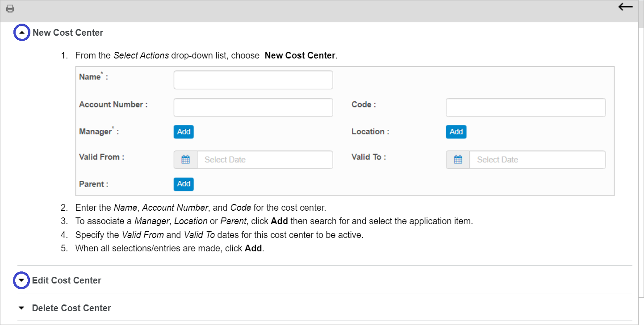Image resolution: width=644 pixels, height=325 pixels.
Task: Click the Account Number field label
Action: [x=113, y=104]
